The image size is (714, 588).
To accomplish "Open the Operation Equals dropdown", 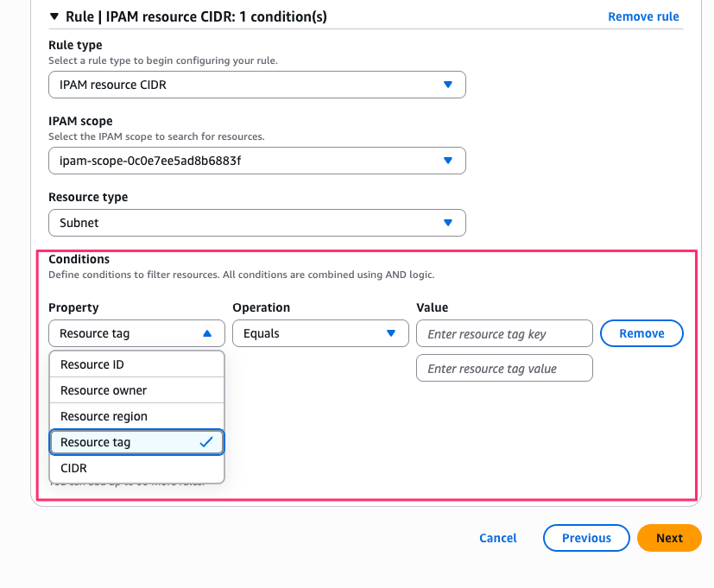I will [319, 333].
